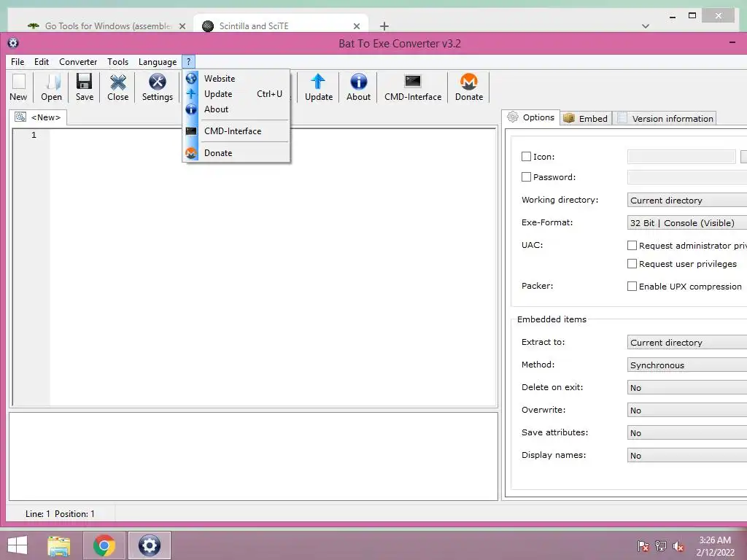Switch to the Version information tab
This screenshot has width=747, height=560.
click(665, 118)
